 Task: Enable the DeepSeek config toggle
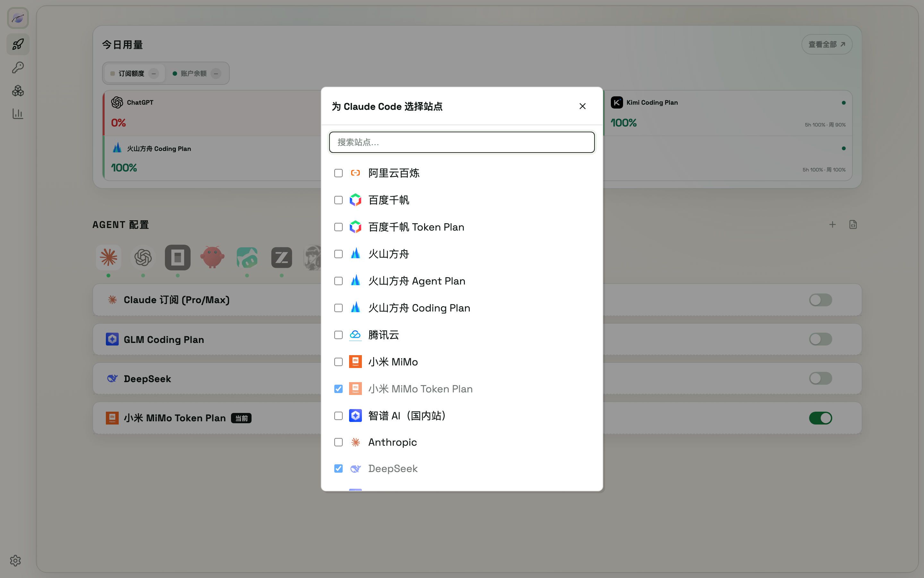pyautogui.click(x=820, y=379)
